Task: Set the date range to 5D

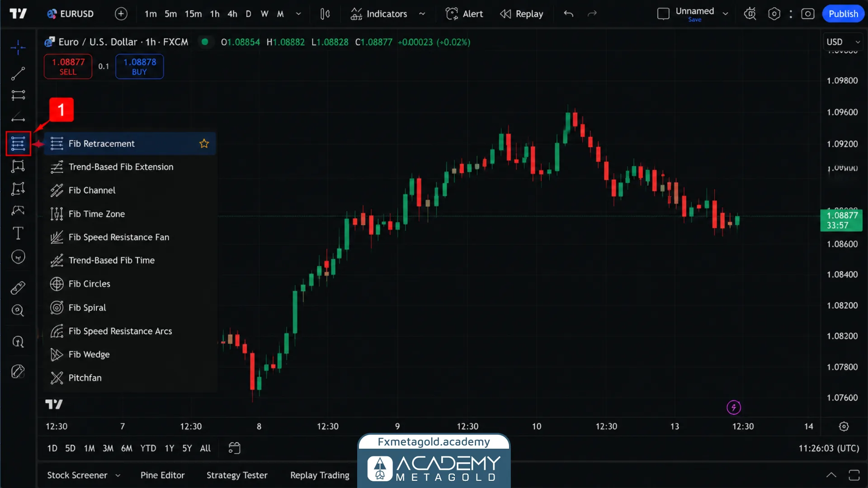Action: pyautogui.click(x=70, y=448)
